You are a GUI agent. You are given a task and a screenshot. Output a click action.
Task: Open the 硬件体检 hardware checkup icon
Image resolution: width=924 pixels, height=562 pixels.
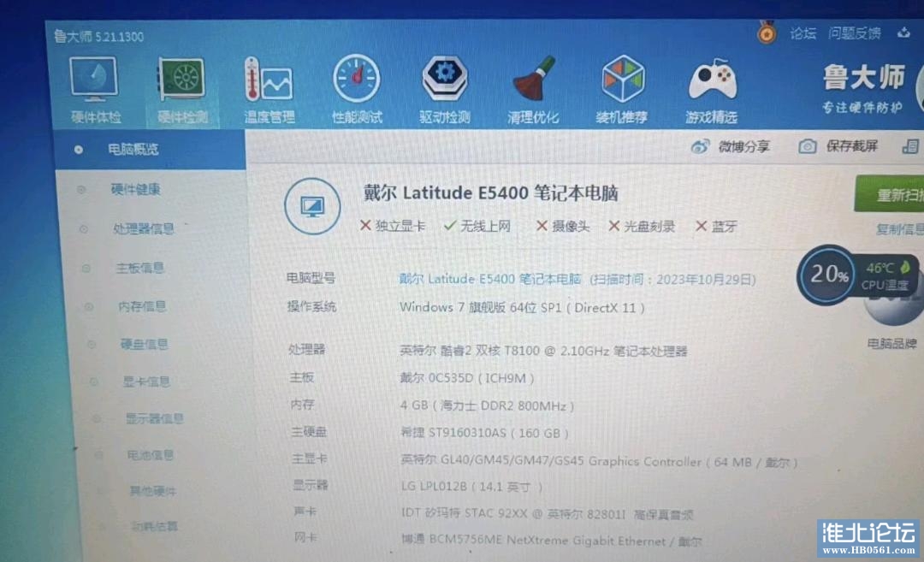(95, 82)
